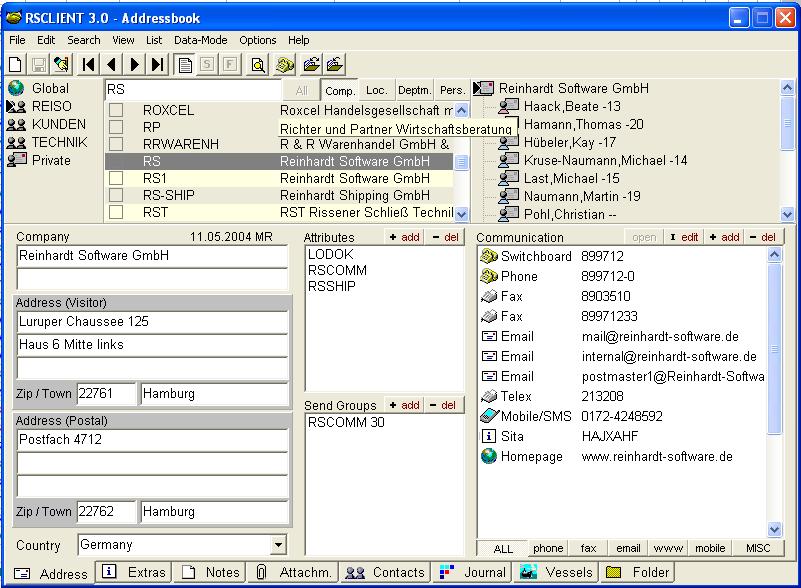Click the magnifier search toolbar icon
This screenshot has width=801, height=588.
click(x=258, y=65)
